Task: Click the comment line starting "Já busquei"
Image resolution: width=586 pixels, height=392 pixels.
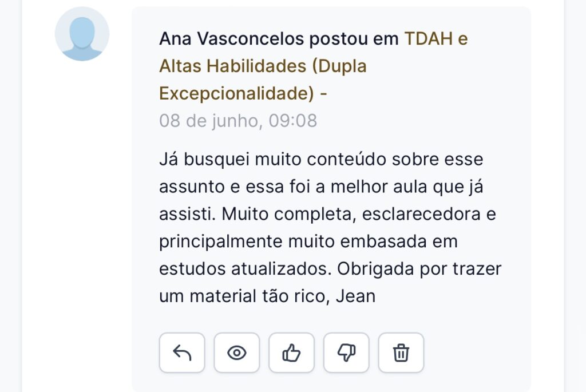Action: [321, 159]
